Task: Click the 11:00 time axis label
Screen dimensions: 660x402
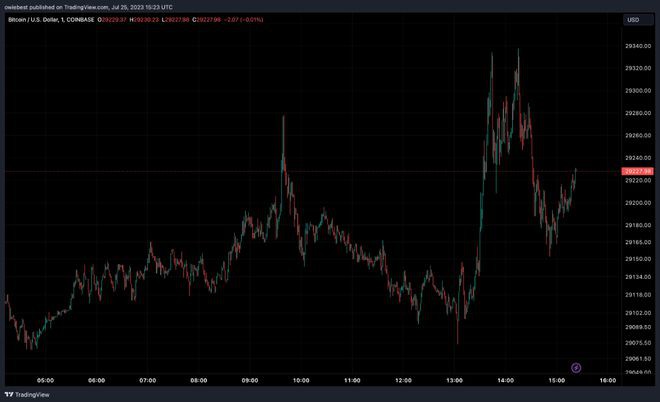Action: [x=352, y=380]
